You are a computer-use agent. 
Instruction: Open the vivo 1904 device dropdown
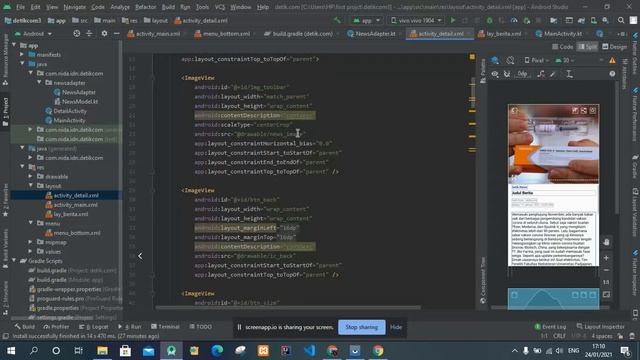point(416,20)
